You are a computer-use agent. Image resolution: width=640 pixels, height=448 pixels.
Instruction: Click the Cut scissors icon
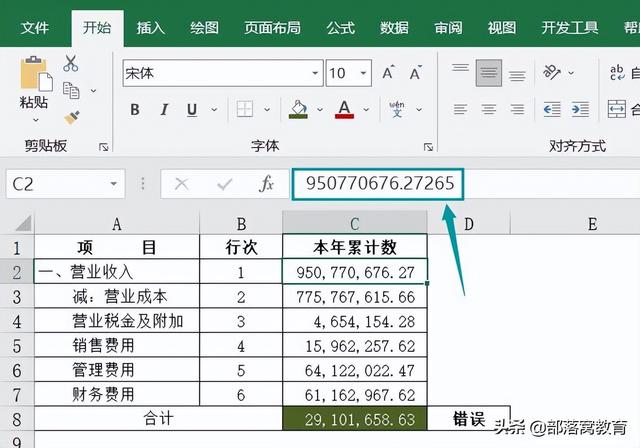click(x=71, y=63)
